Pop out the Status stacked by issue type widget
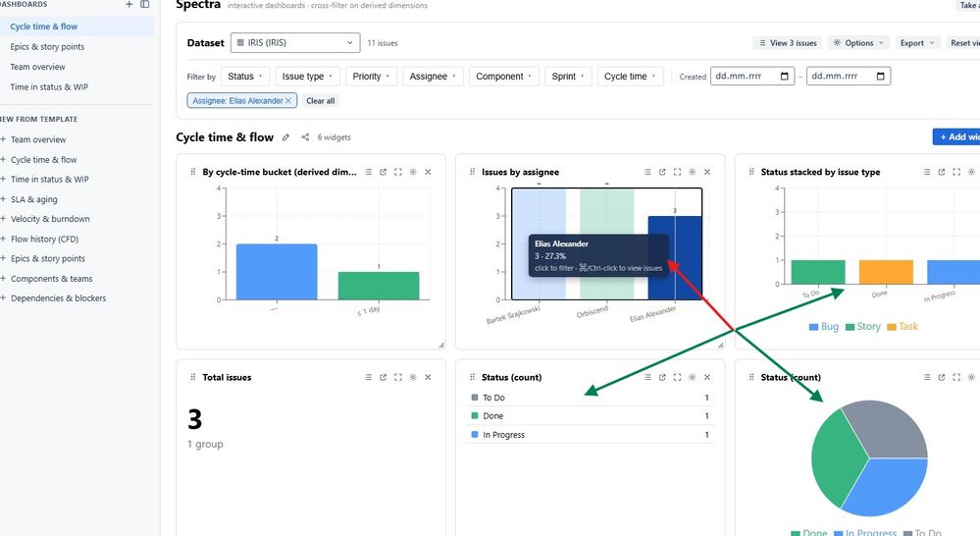Image resolution: width=980 pixels, height=536 pixels. tap(941, 172)
